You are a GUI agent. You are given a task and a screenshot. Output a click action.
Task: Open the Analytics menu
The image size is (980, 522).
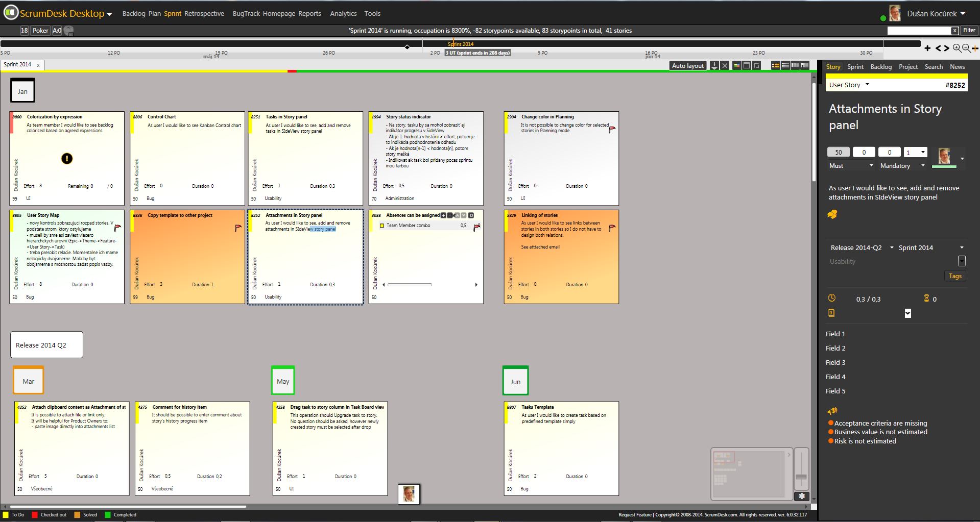[x=343, y=14]
